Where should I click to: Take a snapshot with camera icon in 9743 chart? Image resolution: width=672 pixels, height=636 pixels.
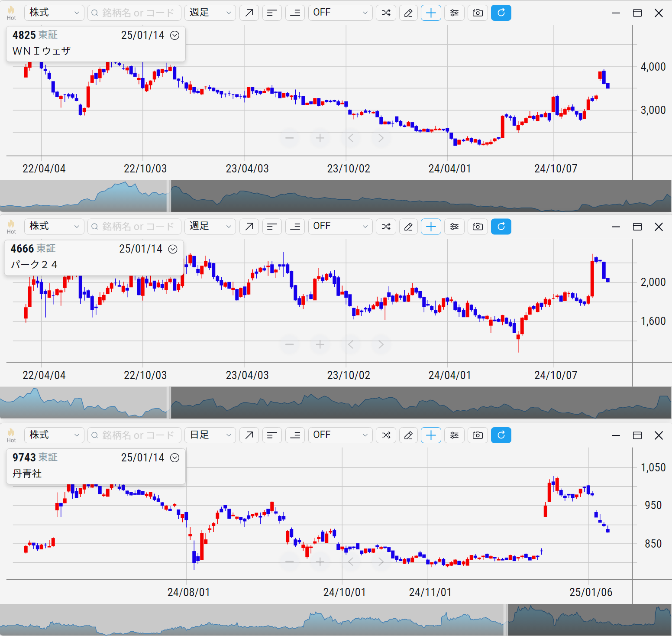click(x=478, y=435)
